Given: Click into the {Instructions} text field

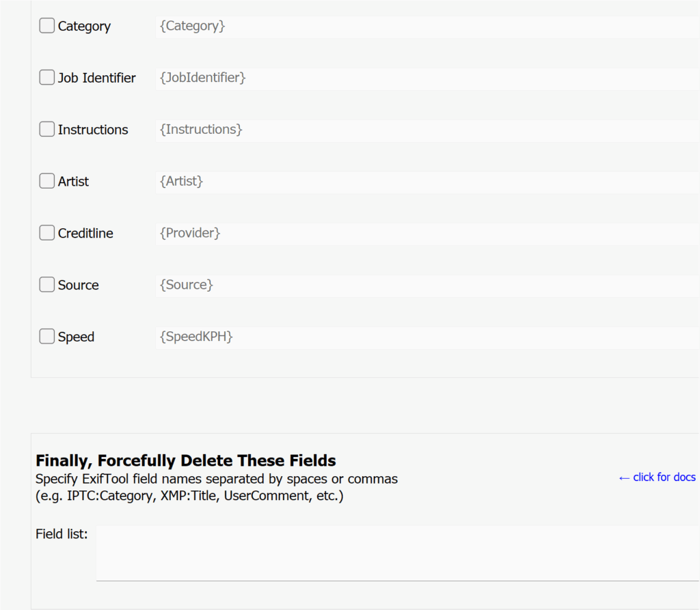Looking at the screenshot, I should (x=427, y=130).
